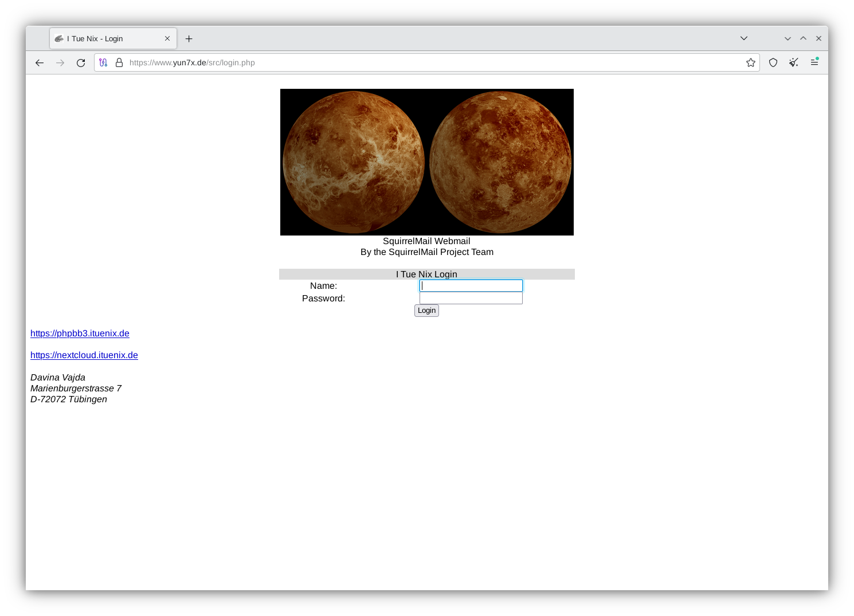This screenshot has width=854, height=616.
Task: Select the Venus planets banner image
Action: tap(426, 162)
